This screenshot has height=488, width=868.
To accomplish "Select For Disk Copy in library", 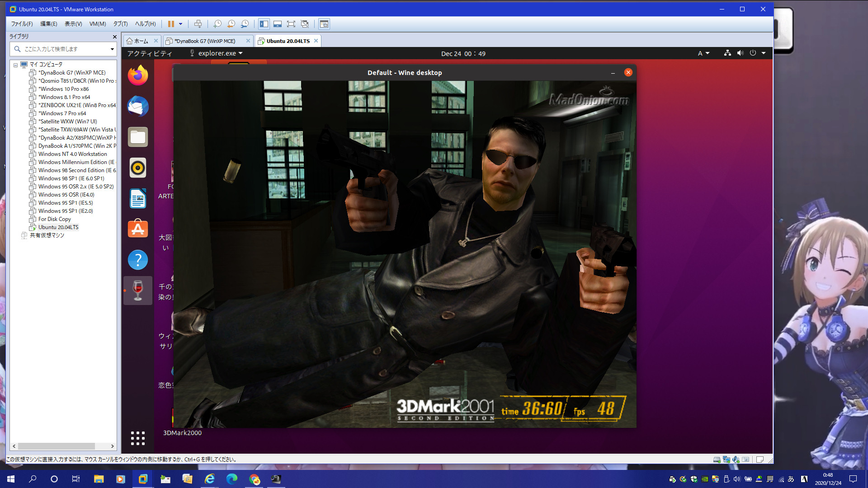I will 54,219.
